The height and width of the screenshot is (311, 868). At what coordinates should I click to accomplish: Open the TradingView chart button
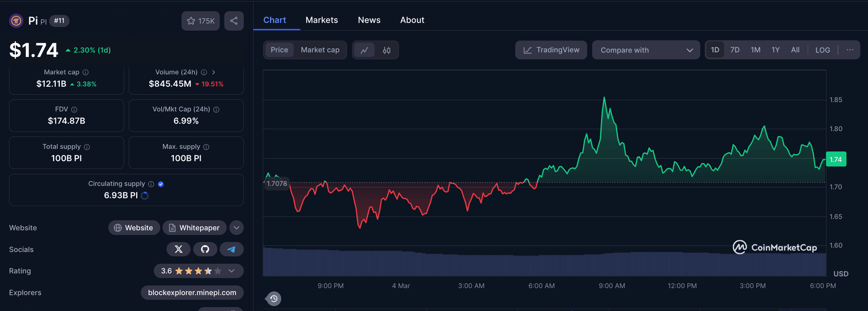(551, 50)
